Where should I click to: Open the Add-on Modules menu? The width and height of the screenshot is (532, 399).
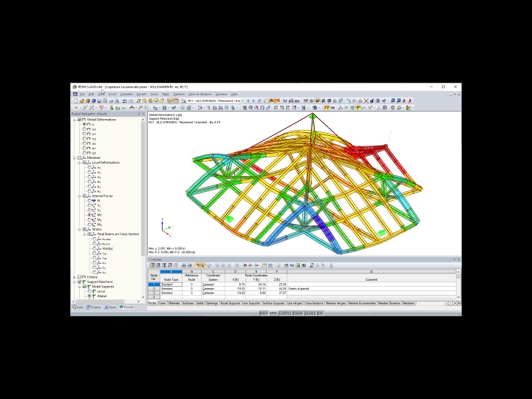pos(199,95)
